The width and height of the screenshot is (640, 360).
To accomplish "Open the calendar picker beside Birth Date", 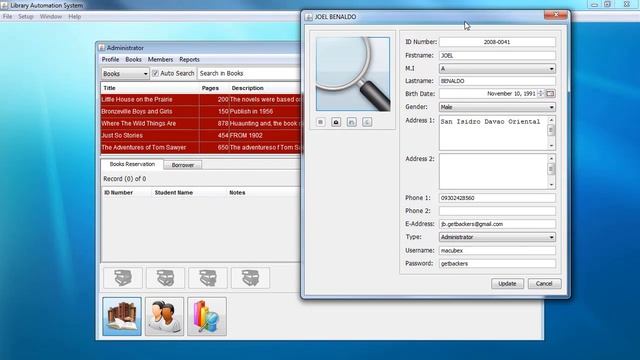I will (550, 93).
